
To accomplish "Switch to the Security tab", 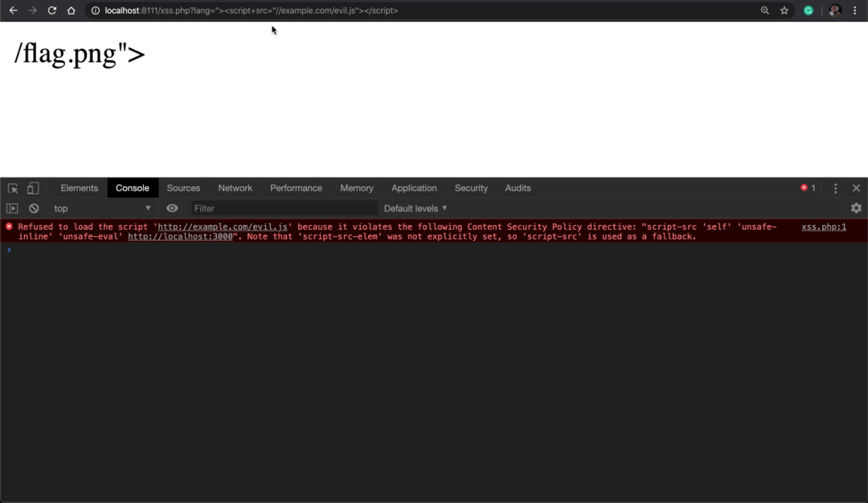I will tap(471, 188).
